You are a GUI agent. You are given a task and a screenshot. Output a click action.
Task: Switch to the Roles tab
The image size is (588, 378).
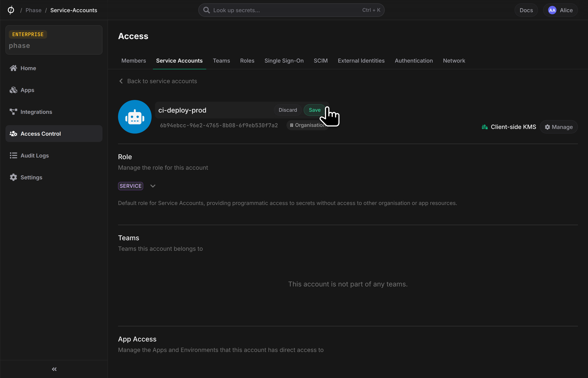coord(247,61)
